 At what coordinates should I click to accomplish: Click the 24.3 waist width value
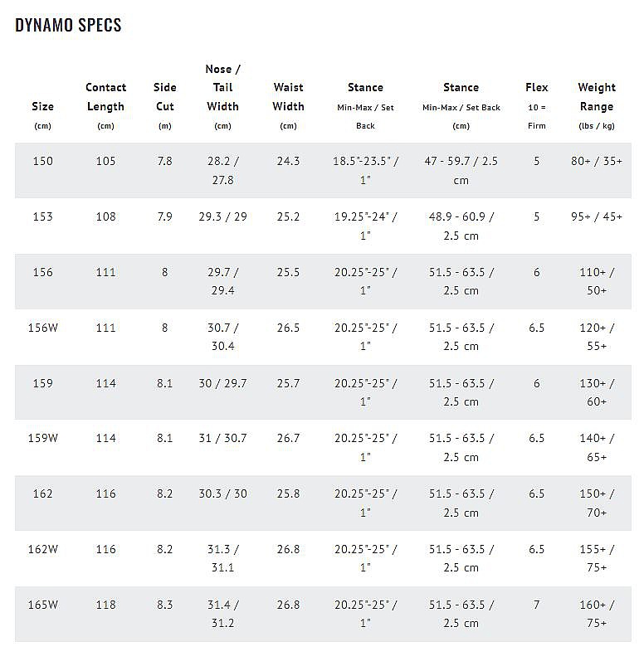288,161
